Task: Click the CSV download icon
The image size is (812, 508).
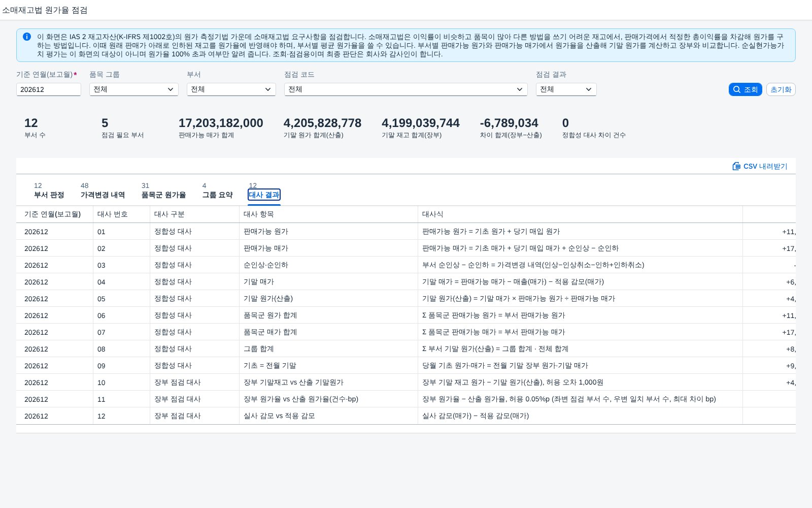Action: click(736, 166)
